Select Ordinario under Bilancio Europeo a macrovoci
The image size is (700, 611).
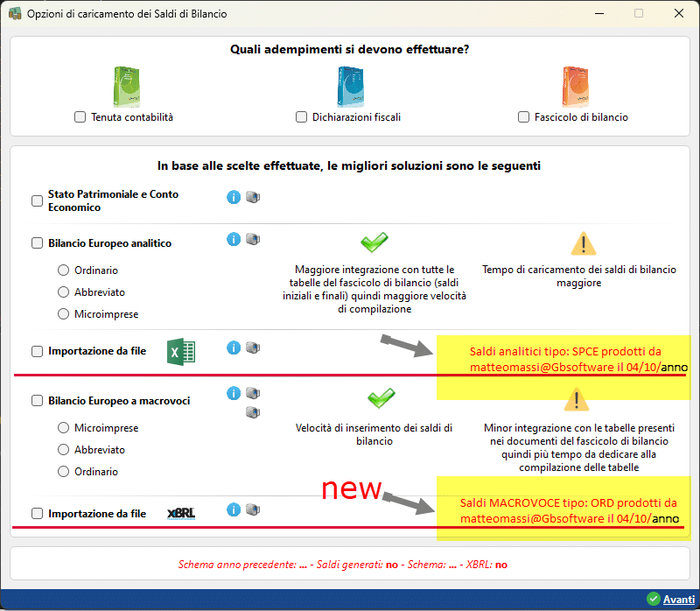pos(63,472)
